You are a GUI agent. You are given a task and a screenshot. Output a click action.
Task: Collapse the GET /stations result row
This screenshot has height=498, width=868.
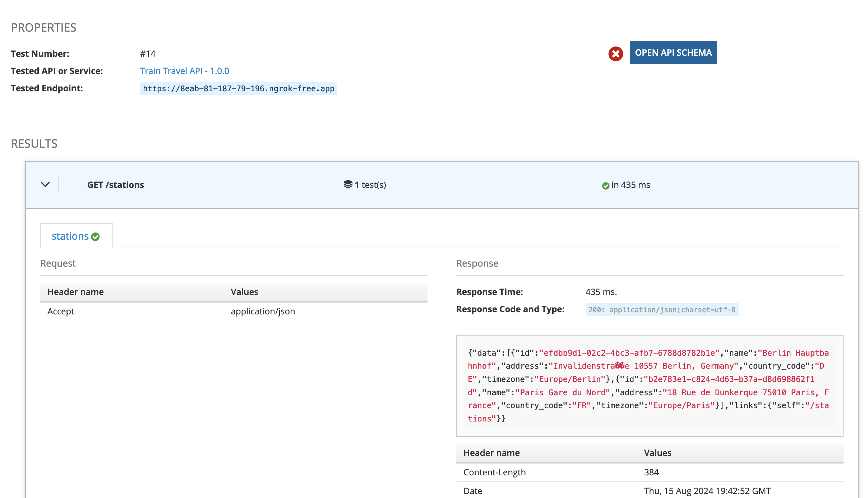point(45,185)
